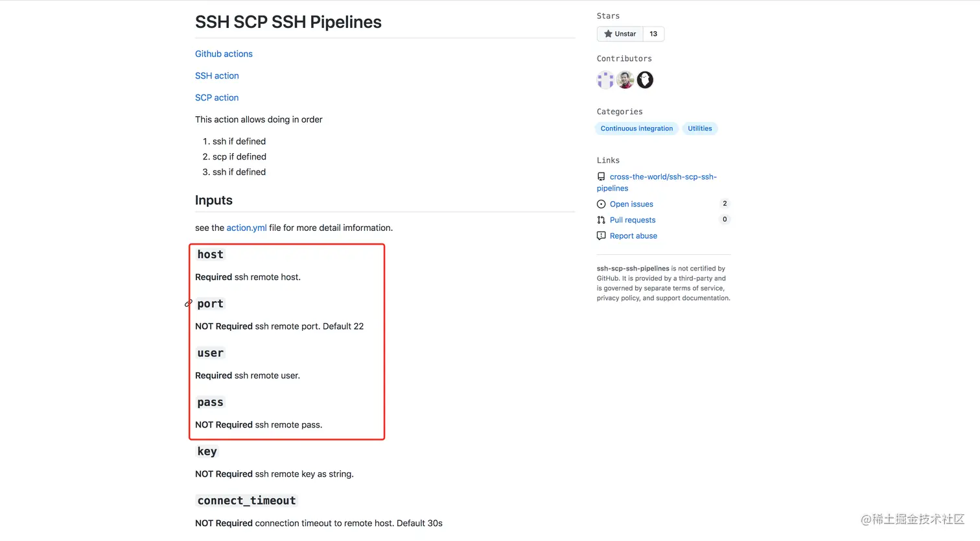Viewport: 980px width, 541px height.
Task: Click the repository icon in Links
Action: (x=601, y=176)
